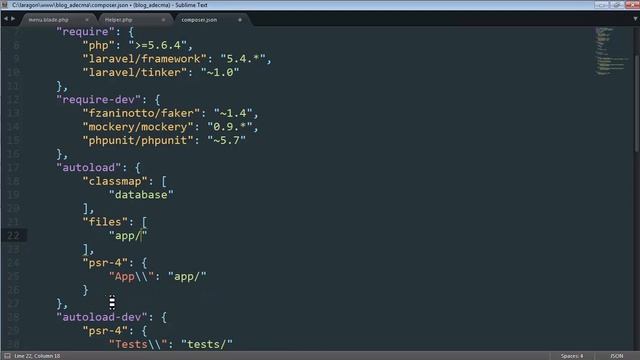Click the "database" string

tap(141, 195)
